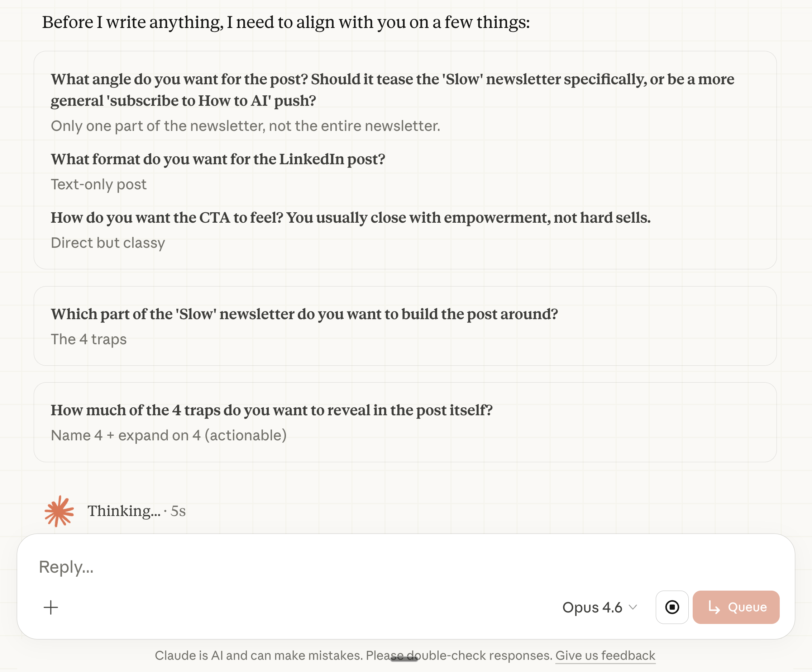
Task: Click the CTA feel question text
Action: pyautogui.click(x=350, y=218)
